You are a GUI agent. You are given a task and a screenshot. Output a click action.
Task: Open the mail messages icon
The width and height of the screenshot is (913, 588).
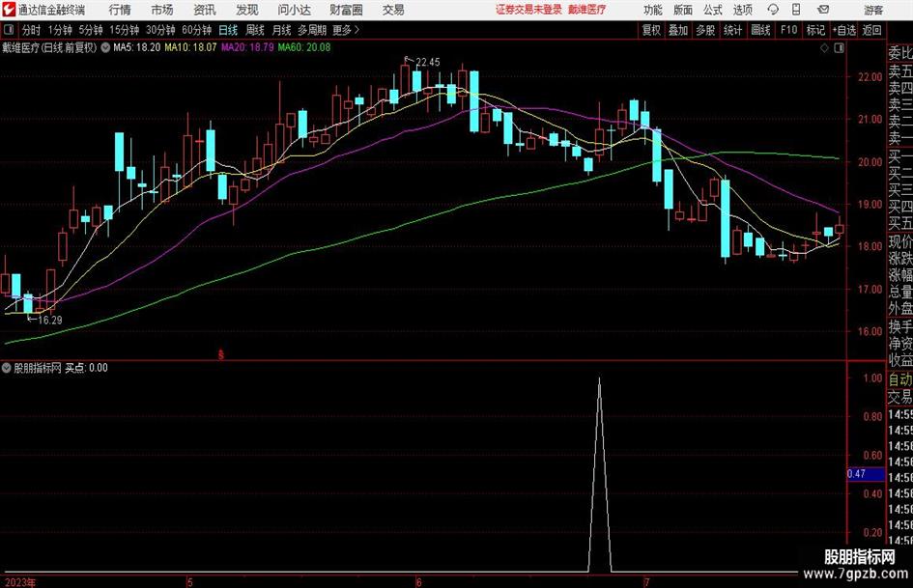click(823, 10)
